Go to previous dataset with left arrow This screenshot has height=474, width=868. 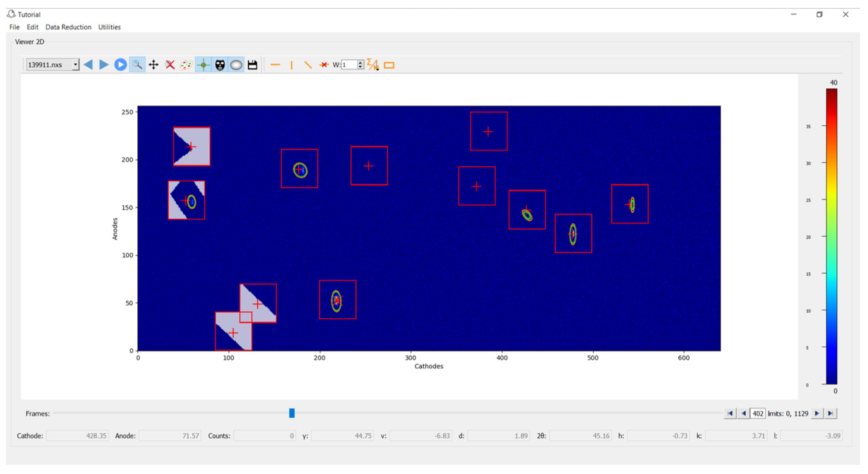[x=88, y=65]
